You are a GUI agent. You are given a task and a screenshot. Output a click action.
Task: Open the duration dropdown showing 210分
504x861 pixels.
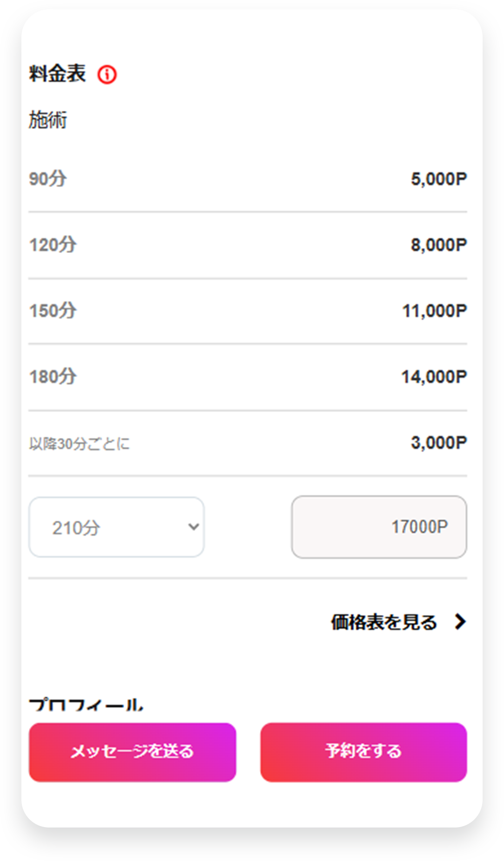tap(116, 527)
